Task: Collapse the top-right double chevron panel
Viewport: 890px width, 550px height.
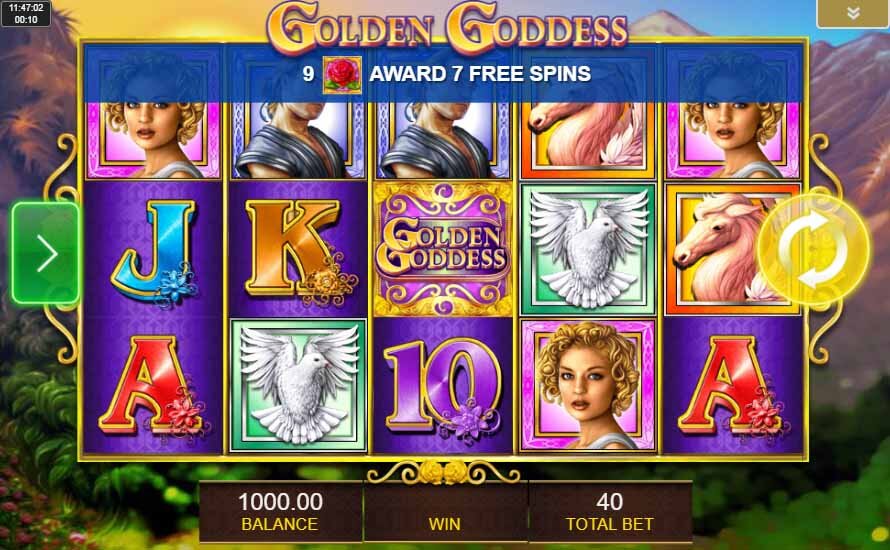Action: coord(853,14)
